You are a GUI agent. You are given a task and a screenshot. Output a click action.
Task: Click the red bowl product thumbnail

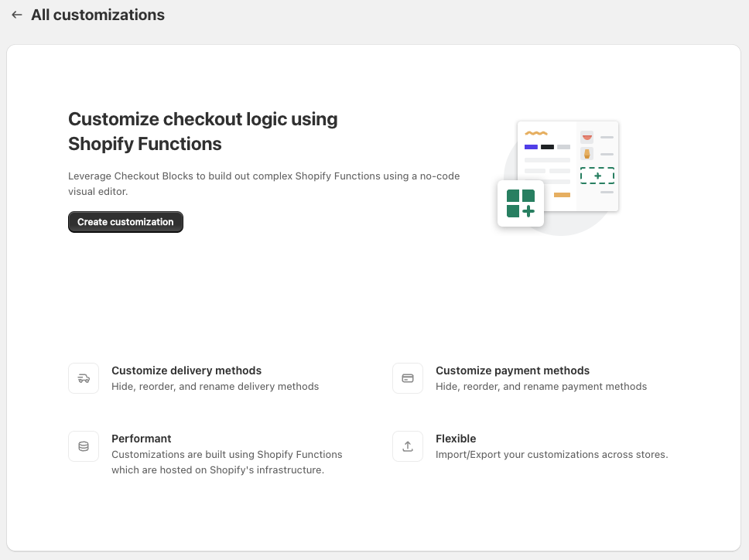587,137
